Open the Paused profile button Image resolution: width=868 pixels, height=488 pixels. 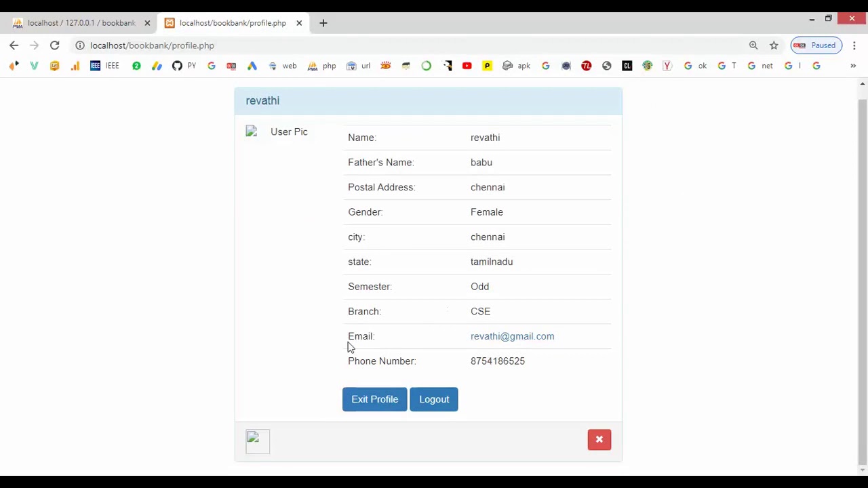816,45
